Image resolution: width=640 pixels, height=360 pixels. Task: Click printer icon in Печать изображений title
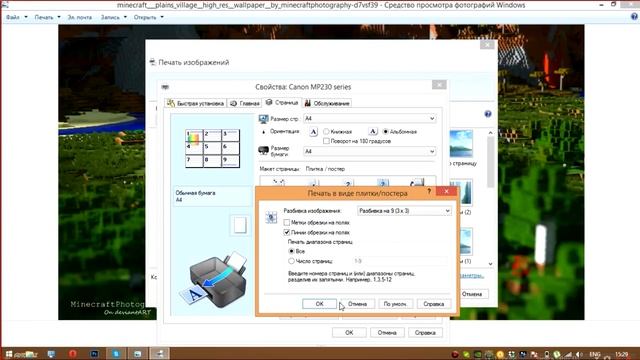153,62
